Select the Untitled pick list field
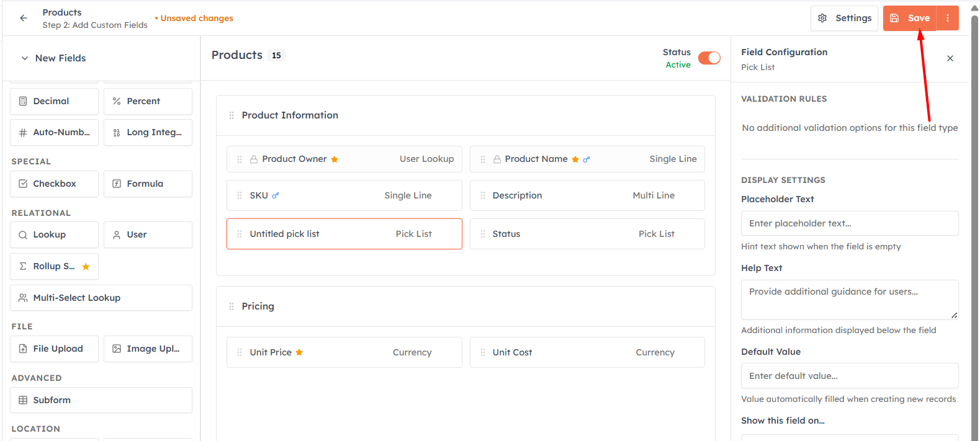Viewport: 980px width, 441px height. point(344,234)
